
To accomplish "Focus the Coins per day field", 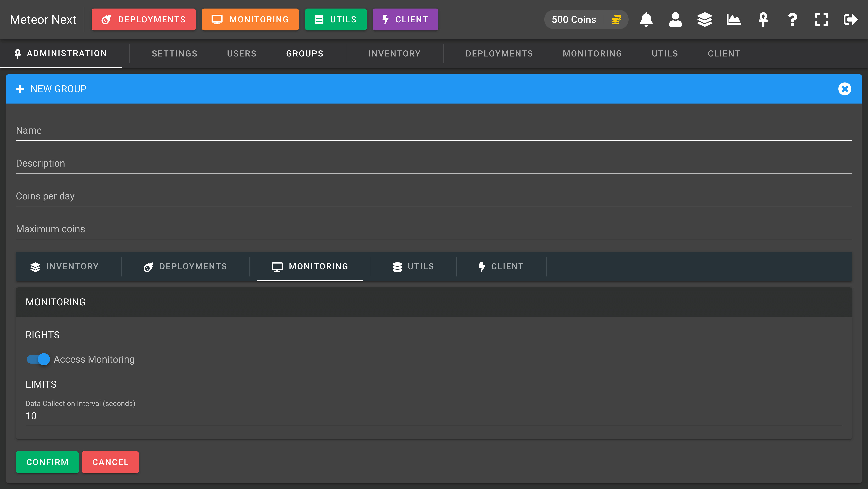I will [x=434, y=196].
